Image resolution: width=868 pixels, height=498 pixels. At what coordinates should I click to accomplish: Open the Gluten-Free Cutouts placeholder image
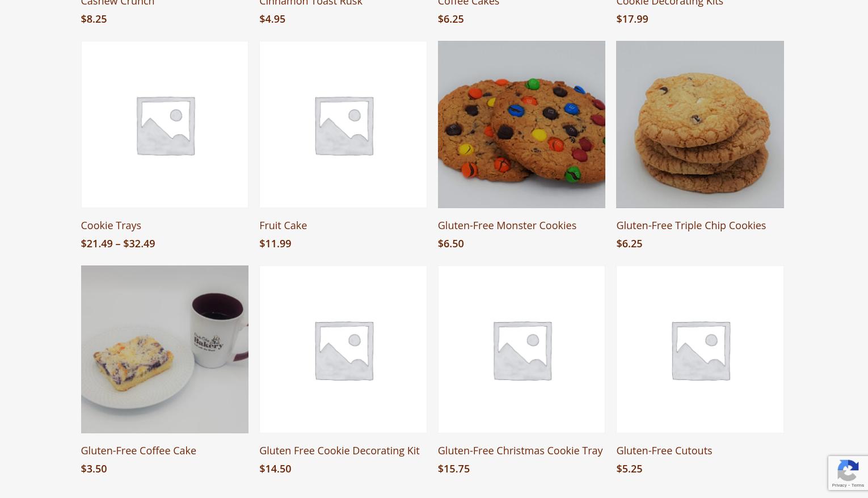(700, 349)
